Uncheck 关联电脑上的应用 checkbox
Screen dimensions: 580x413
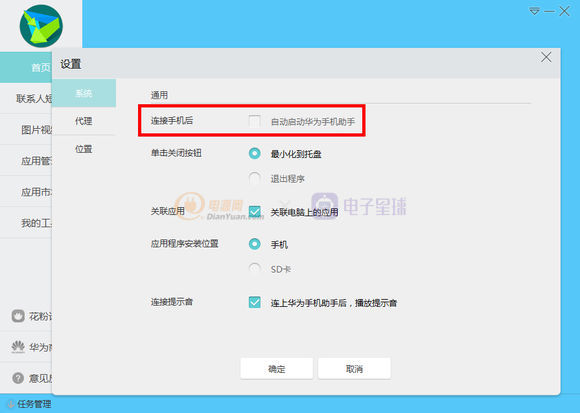click(254, 211)
